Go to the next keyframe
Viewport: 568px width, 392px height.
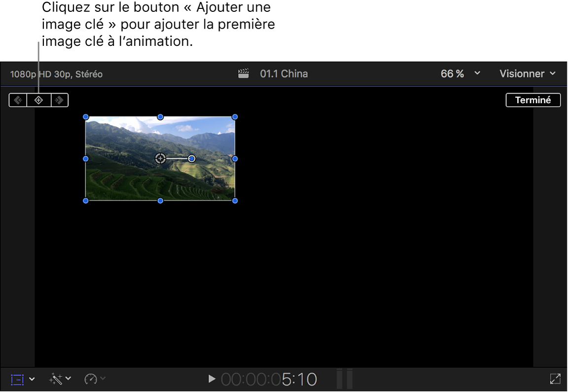[59, 100]
